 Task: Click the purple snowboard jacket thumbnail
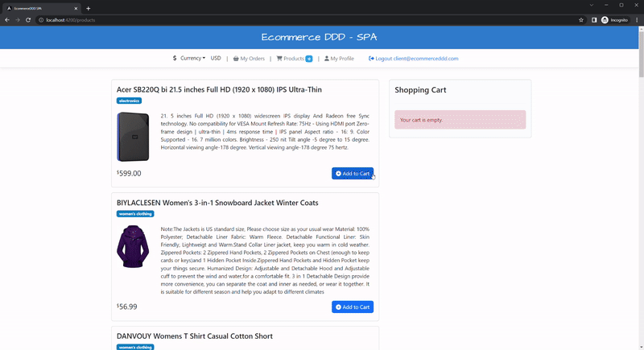[133, 246]
